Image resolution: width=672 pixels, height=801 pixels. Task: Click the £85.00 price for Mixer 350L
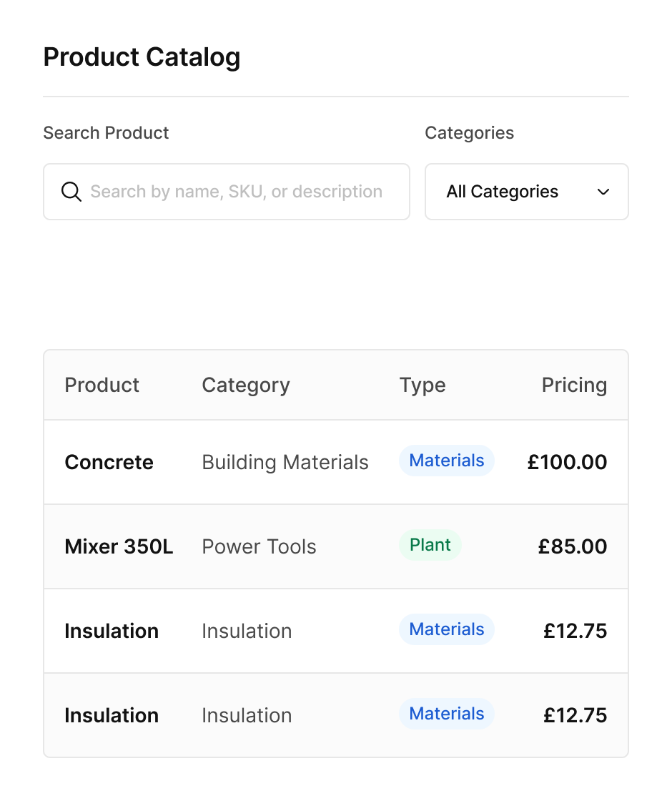click(572, 546)
